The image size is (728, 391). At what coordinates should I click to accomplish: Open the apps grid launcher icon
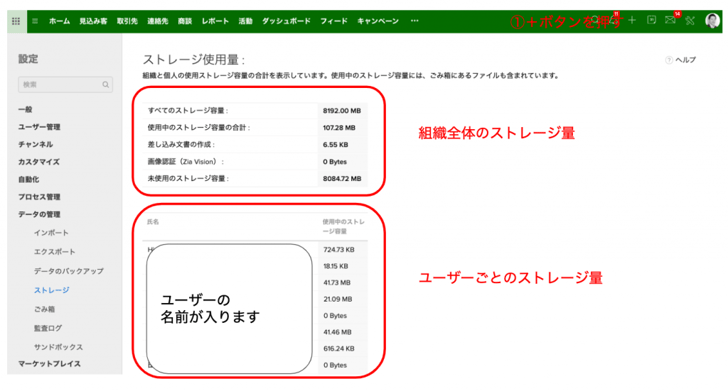pyautogui.click(x=16, y=21)
